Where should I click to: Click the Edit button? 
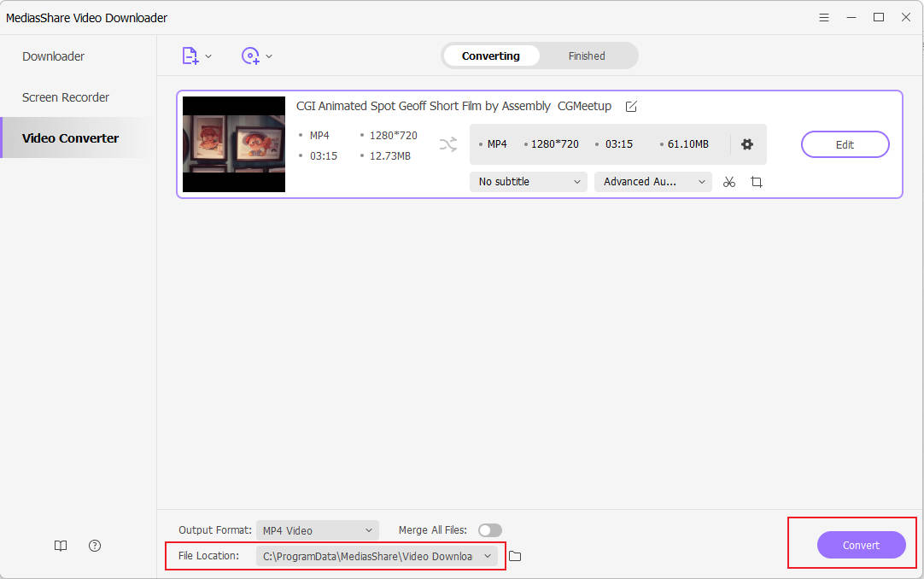845,144
